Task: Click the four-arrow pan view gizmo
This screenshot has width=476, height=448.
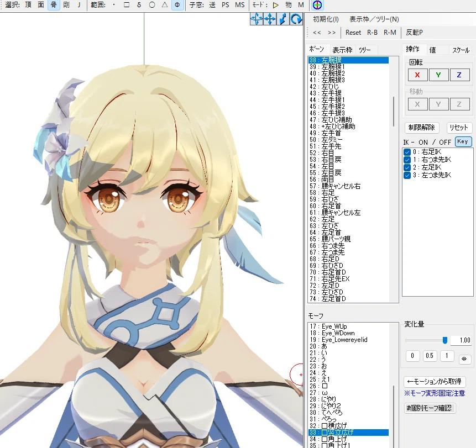Action: (x=270, y=19)
